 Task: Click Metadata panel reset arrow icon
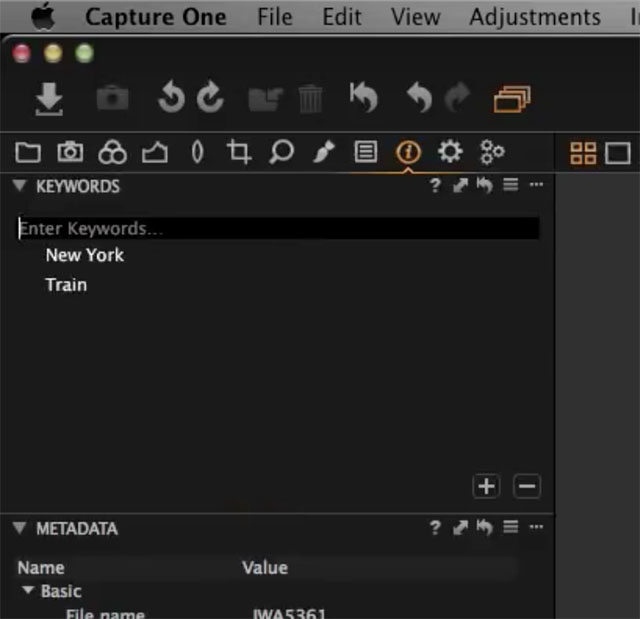pos(484,528)
